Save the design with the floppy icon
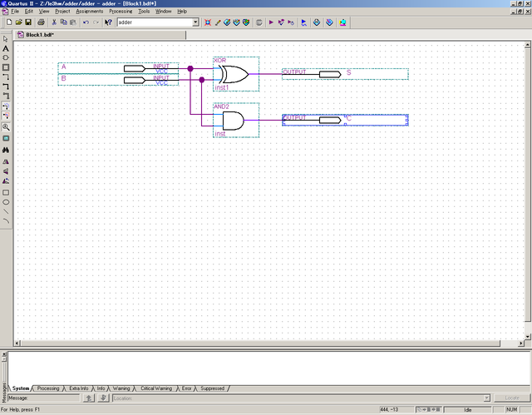This screenshot has width=532, height=415. 28,22
